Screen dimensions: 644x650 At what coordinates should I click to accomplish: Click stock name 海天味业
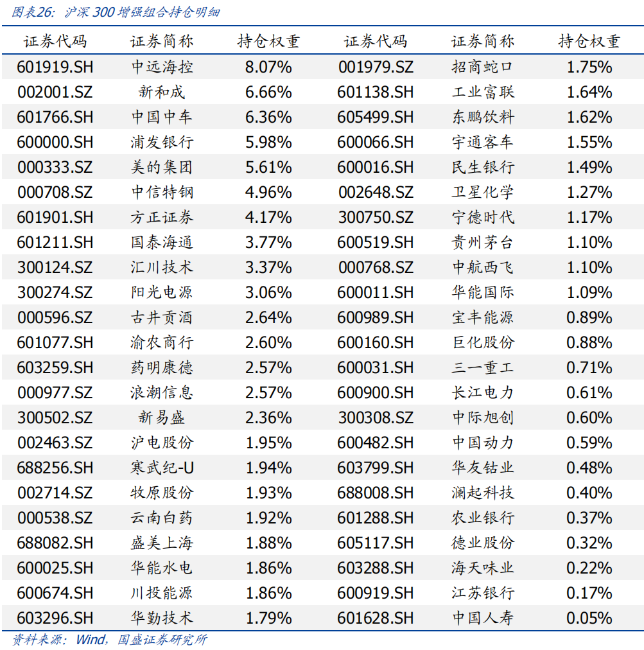tap(483, 568)
